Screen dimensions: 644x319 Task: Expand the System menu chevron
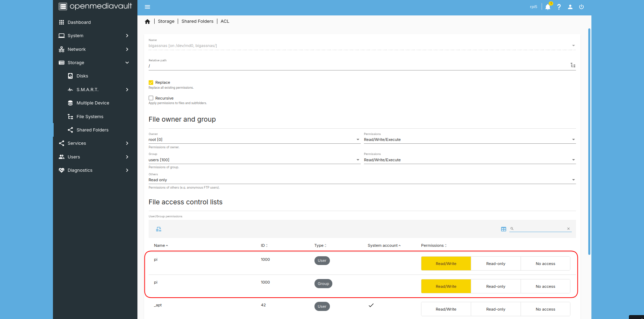[127, 36]
